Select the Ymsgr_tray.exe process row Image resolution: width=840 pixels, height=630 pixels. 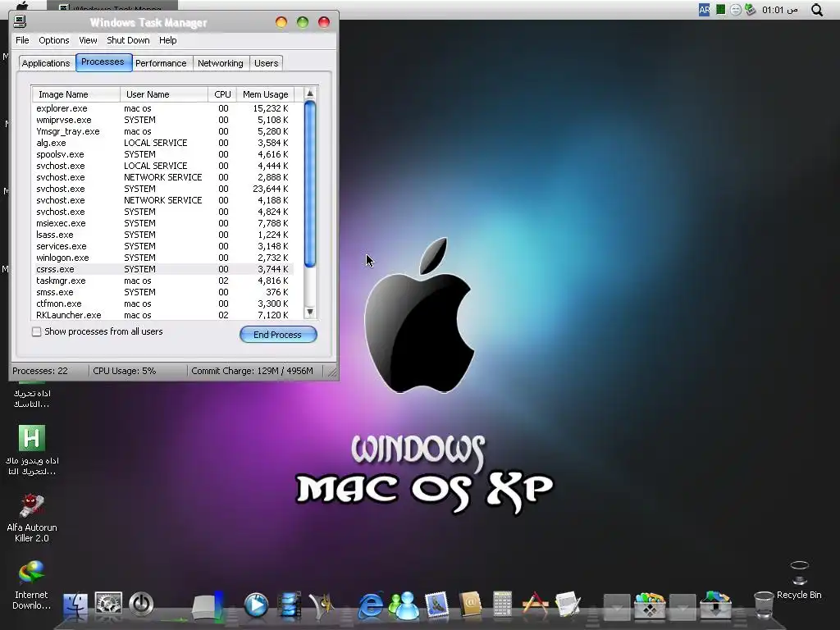click(x=163, y=131)
